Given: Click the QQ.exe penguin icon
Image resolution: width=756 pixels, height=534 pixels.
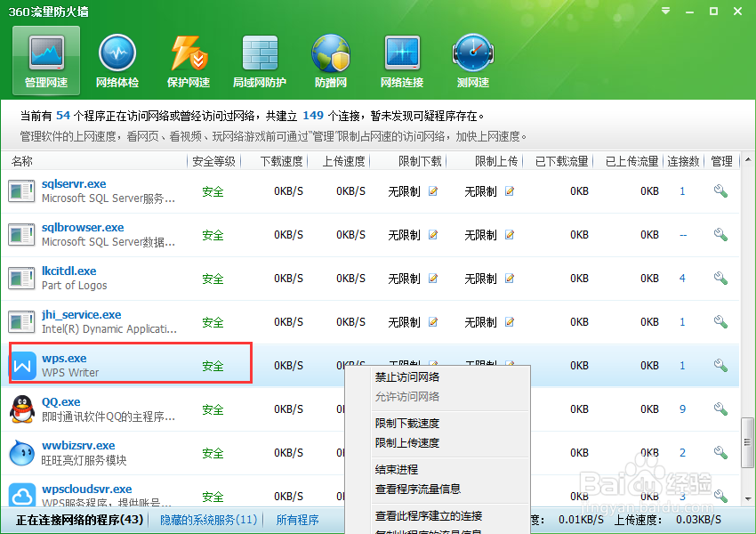Looking at the screenshot, I should (22, 409).
